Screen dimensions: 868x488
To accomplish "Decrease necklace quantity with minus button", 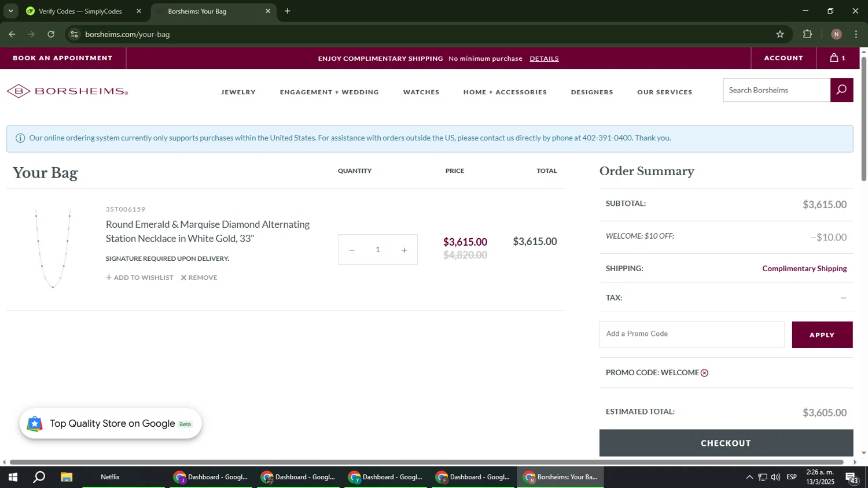I will [352, 250].
